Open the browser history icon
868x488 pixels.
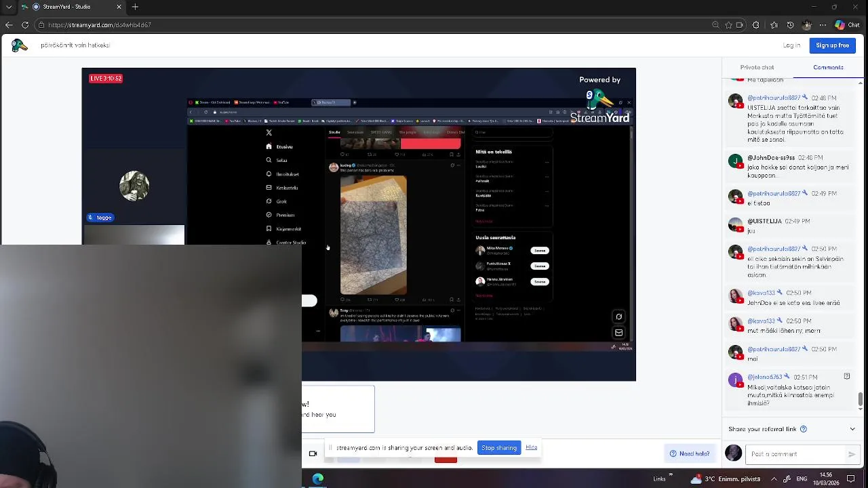coord(790,25)
